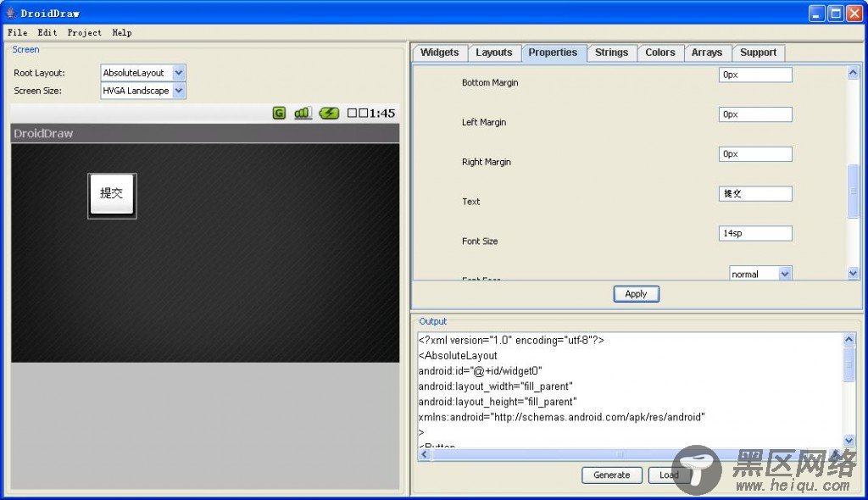
Task: Click the xml version line in output
Action: point(511,340)
